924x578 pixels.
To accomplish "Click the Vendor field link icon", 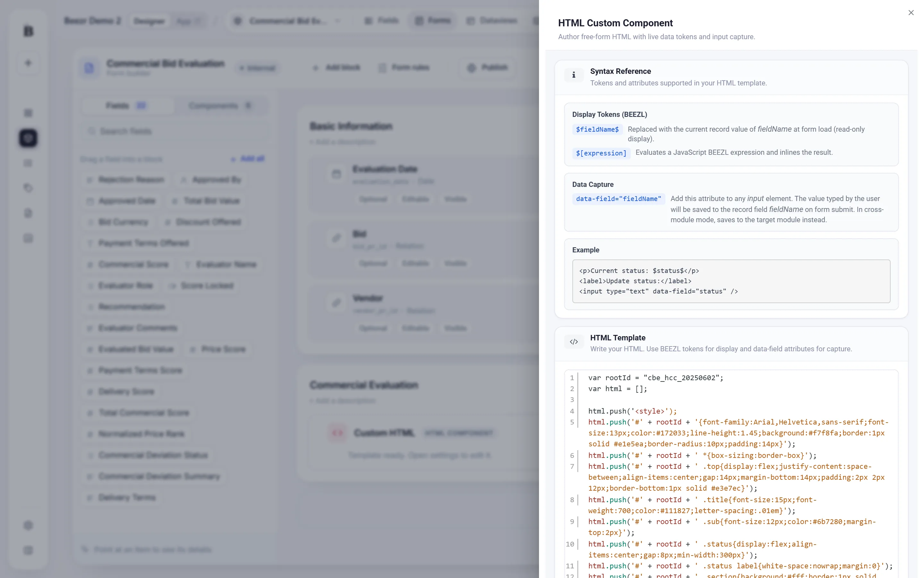I will click(336, 303).
